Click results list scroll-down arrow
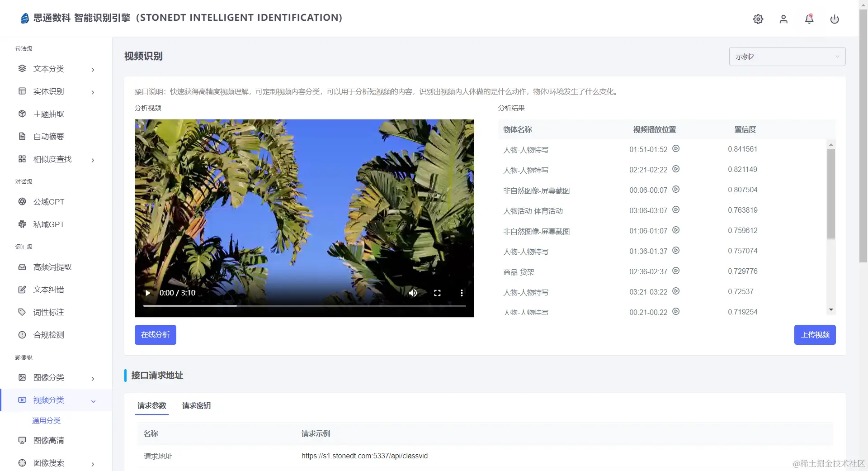The width and height of the screenshot is (868, 471). coord(831,310)
